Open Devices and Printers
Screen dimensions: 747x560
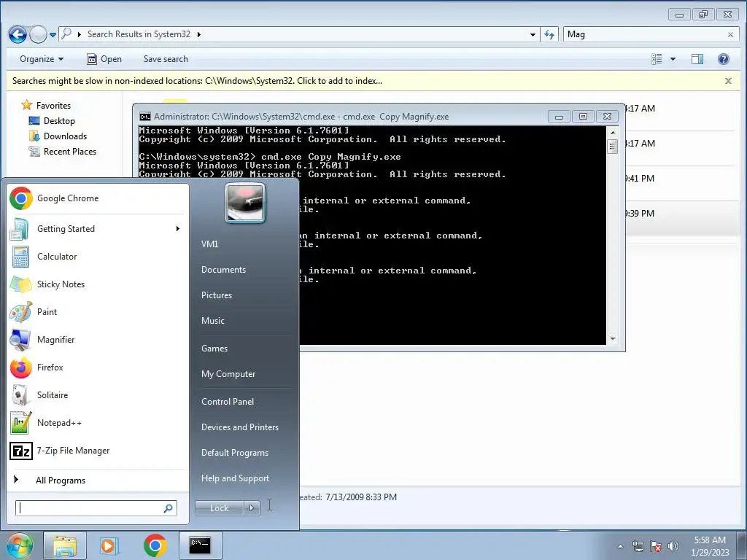(x=239, y=427)
